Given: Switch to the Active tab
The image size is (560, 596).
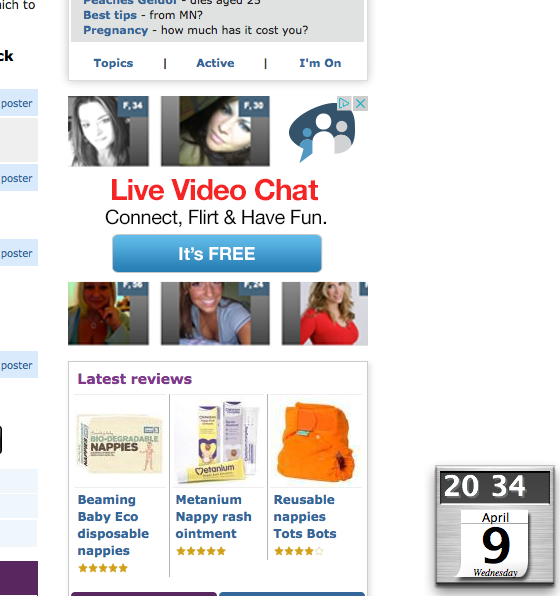Looking at the screenshot, I should click(215, 63).
